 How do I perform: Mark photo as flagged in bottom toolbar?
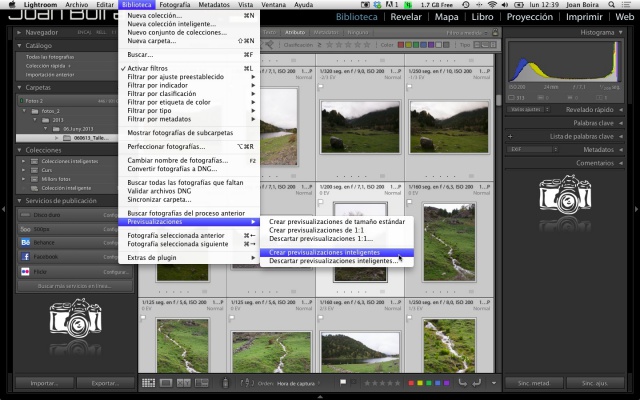click(343, 383)
